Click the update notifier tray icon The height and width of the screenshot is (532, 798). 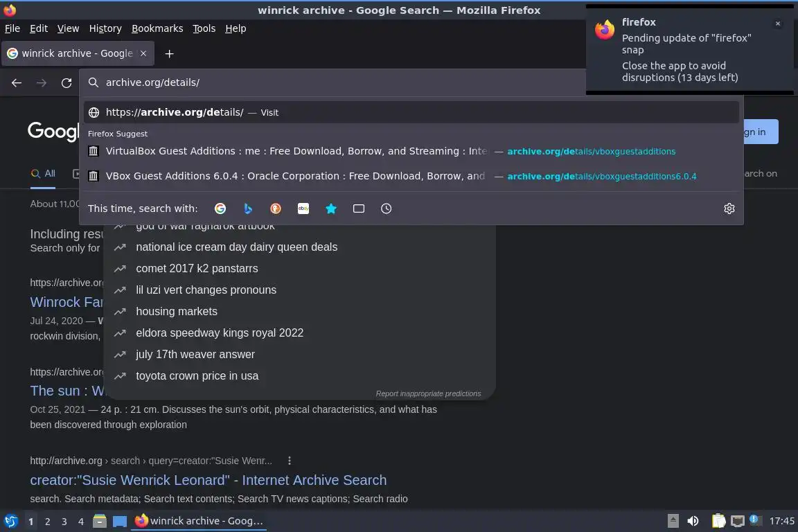tap(755, 520)
